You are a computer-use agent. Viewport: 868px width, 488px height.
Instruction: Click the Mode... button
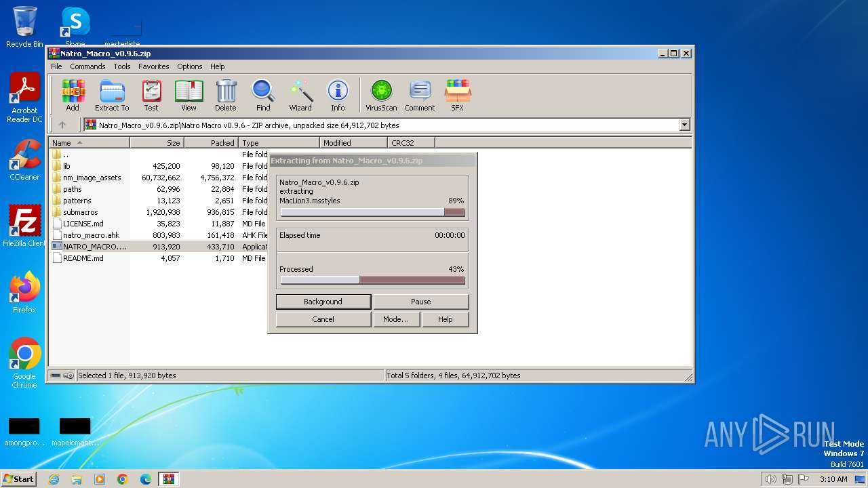tap(396, 319)
